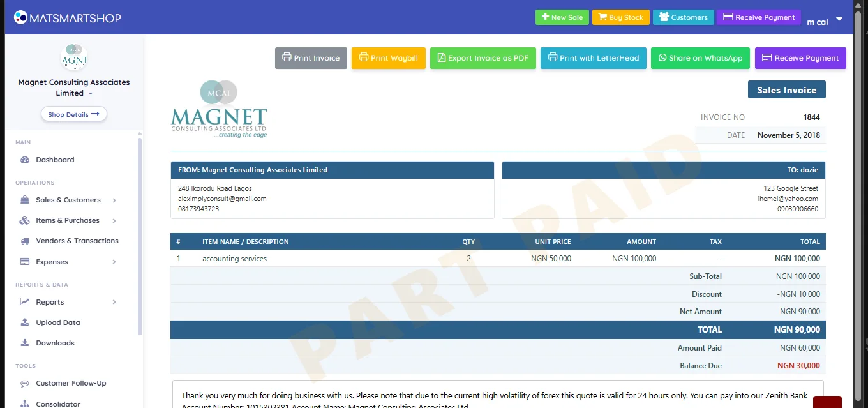
Task: Share invoice on WhatsApp
Action: [701, 58]
